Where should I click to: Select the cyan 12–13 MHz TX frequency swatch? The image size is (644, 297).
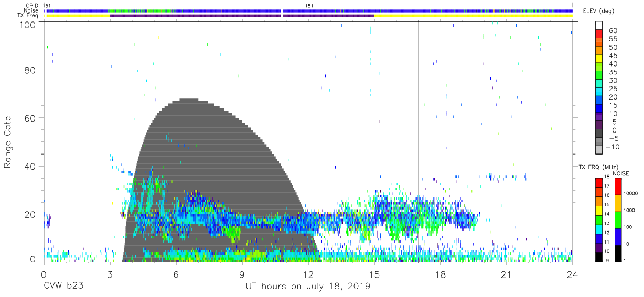(x=599, y=229)
